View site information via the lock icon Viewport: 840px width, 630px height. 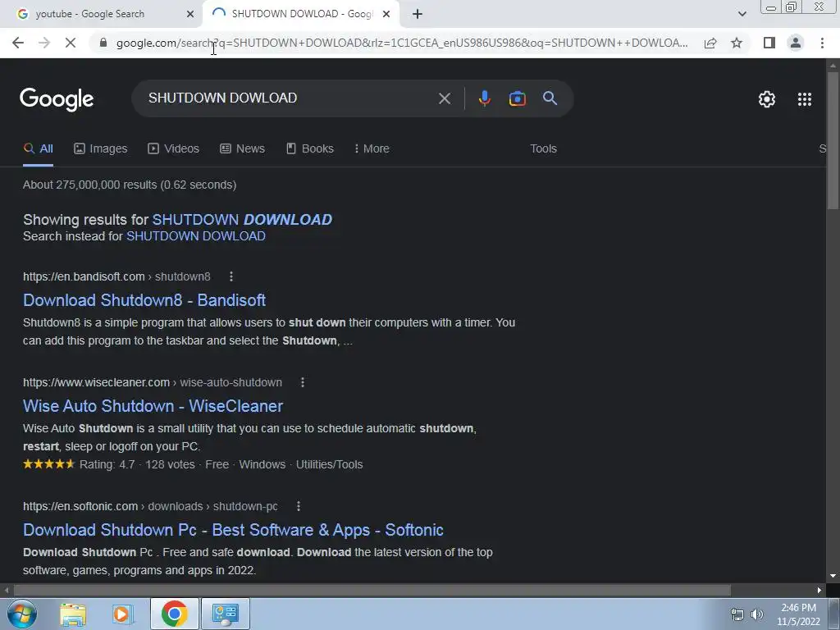[103, 43]
